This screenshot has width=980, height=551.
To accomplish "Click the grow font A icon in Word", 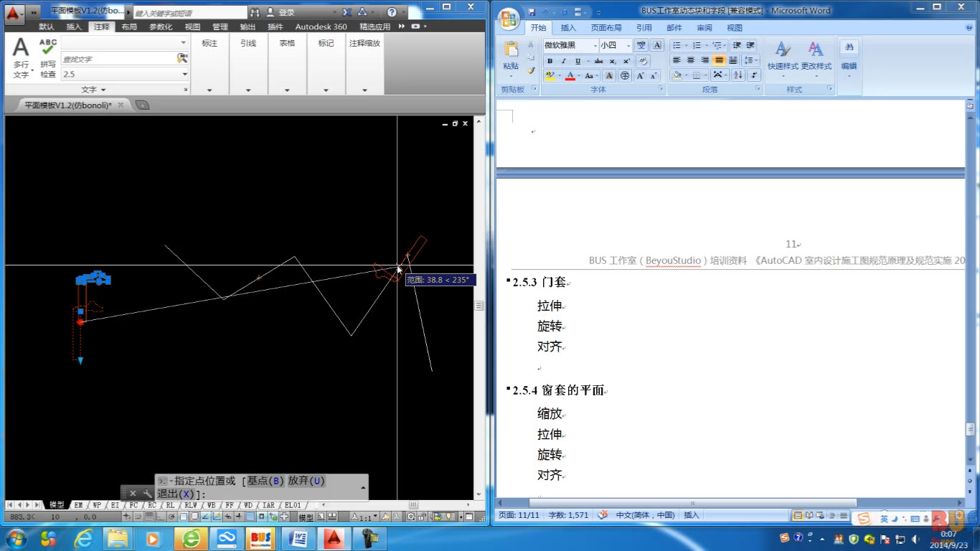I will [640, 75].
